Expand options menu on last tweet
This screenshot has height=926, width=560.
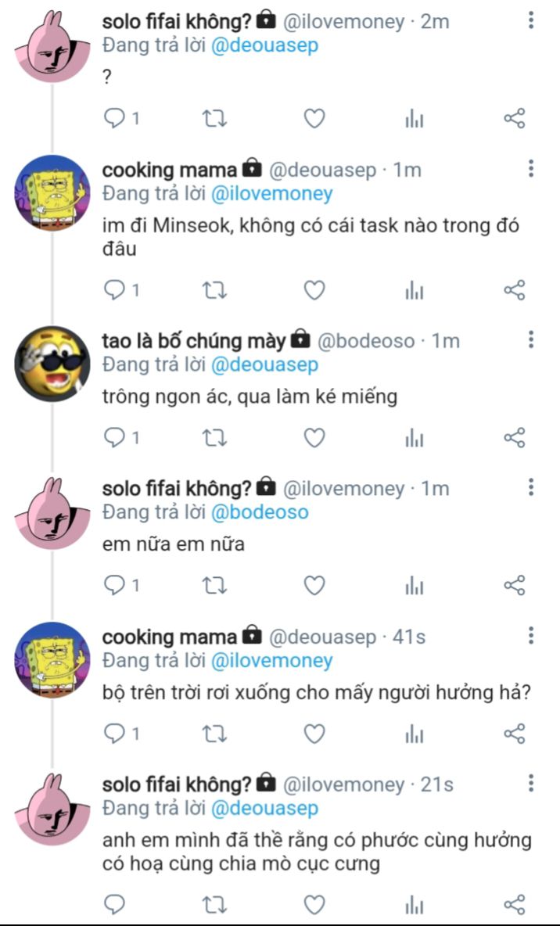[531, 784]
